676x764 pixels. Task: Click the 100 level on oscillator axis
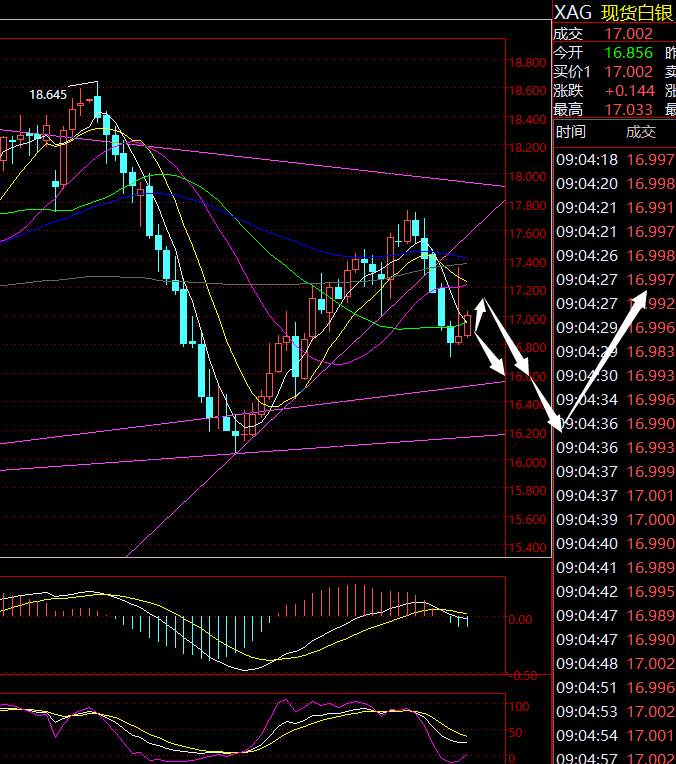(519, 707)
